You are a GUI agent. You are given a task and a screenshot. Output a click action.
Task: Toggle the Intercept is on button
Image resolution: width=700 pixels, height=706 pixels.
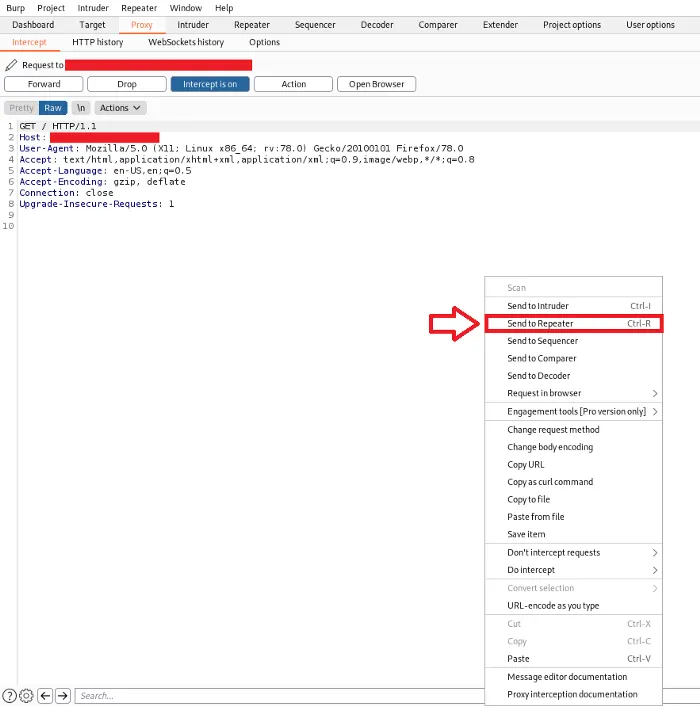[210, 84]
